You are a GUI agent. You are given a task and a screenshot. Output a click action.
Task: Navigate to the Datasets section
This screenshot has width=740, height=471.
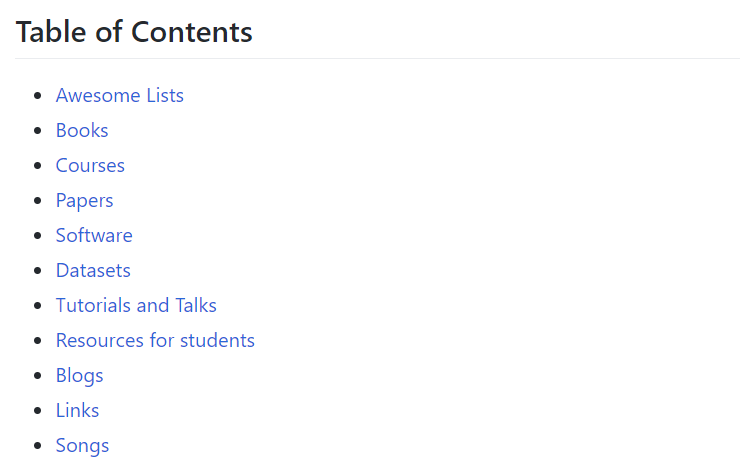click(93, 271)
